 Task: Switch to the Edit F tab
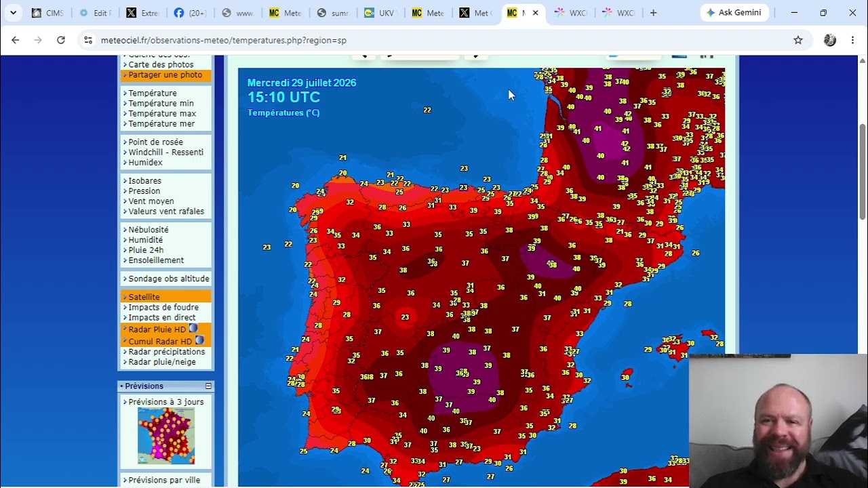(x=95, y=12)
